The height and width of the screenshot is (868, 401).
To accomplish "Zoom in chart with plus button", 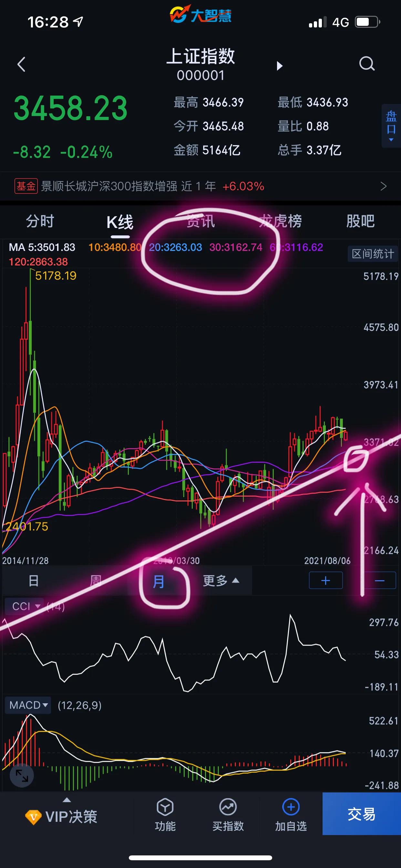I will click(325, 580).
